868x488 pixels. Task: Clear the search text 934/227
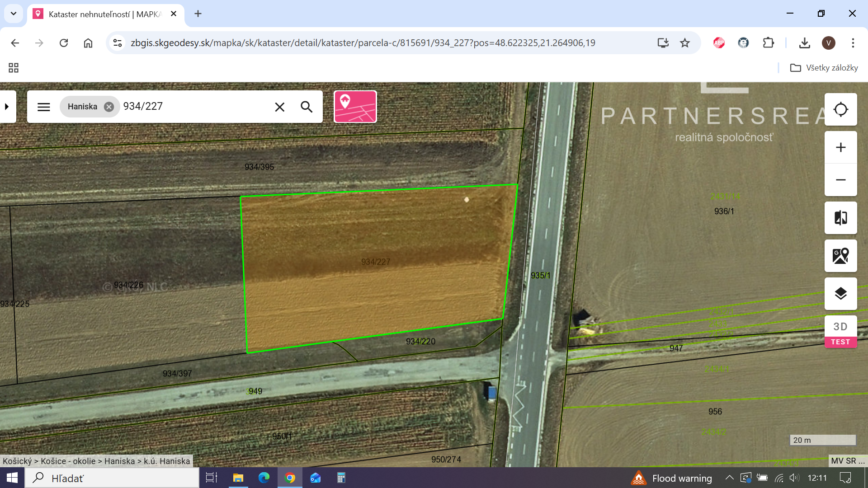[x=280, y=107]
